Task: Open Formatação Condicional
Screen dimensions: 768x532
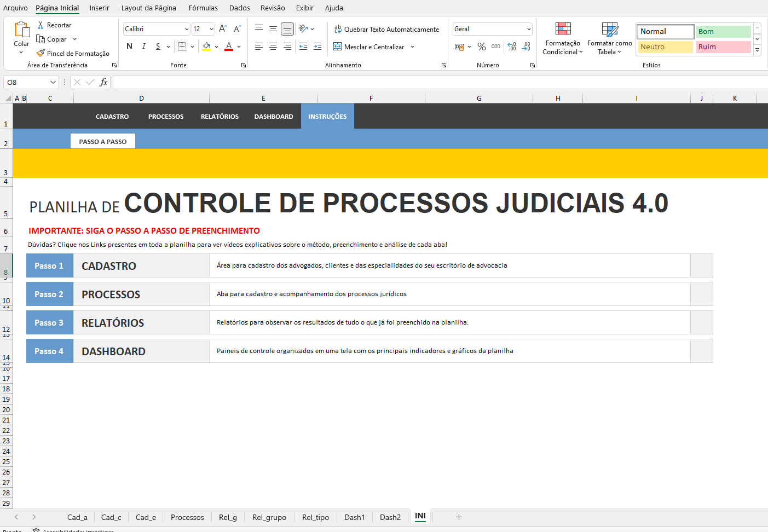Action: [x=563, y=38]
